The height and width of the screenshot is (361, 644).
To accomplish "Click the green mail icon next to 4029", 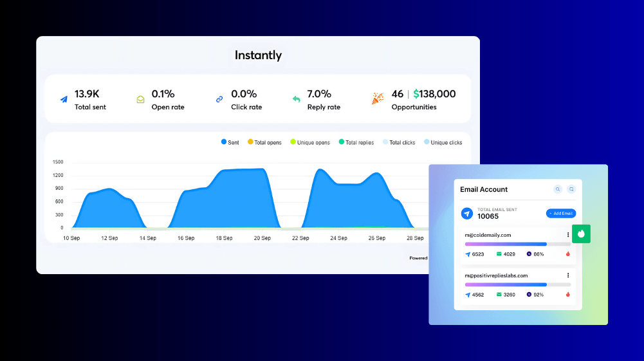I will coord(499,254).
